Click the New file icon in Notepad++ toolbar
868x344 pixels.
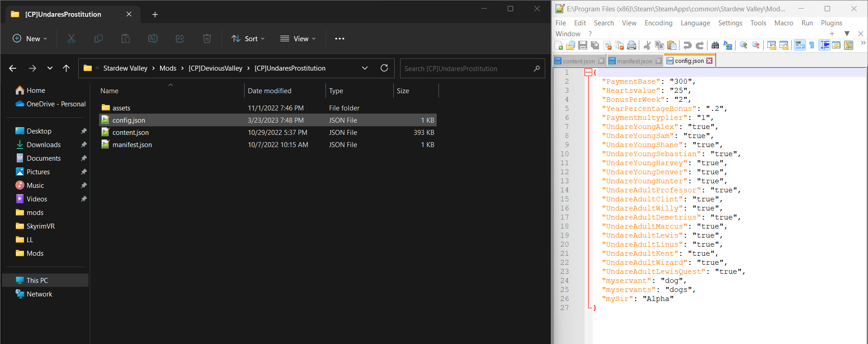pyautogui.click(x=559, y=45)
